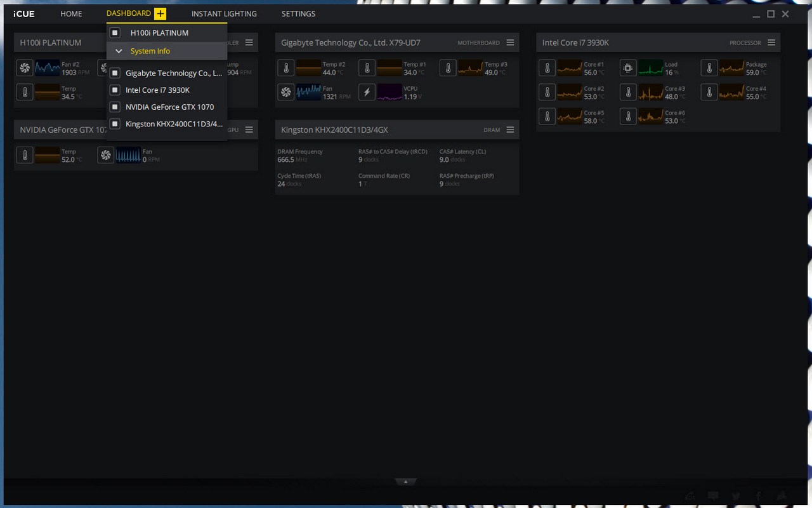Click Core #1 thermometer icon
This screenshot has height=508, width=812.
point(547,68)
